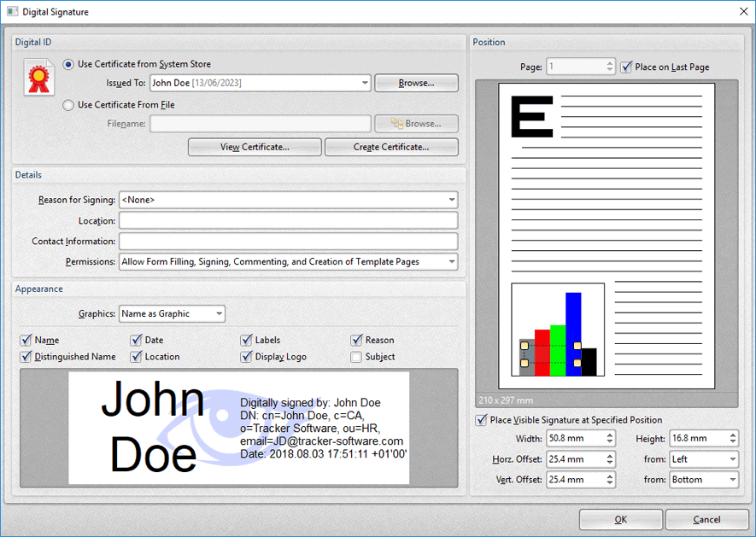This screenshot has height=537, width=756.
Task: Toggle Place Visible Signature at Specified Position
Action: click(481, 420)
